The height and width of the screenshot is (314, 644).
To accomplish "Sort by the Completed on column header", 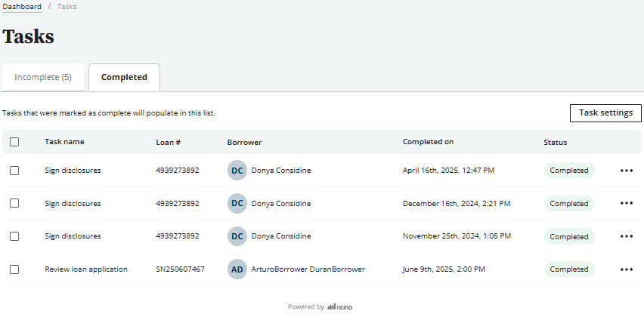I will point(428,142).
